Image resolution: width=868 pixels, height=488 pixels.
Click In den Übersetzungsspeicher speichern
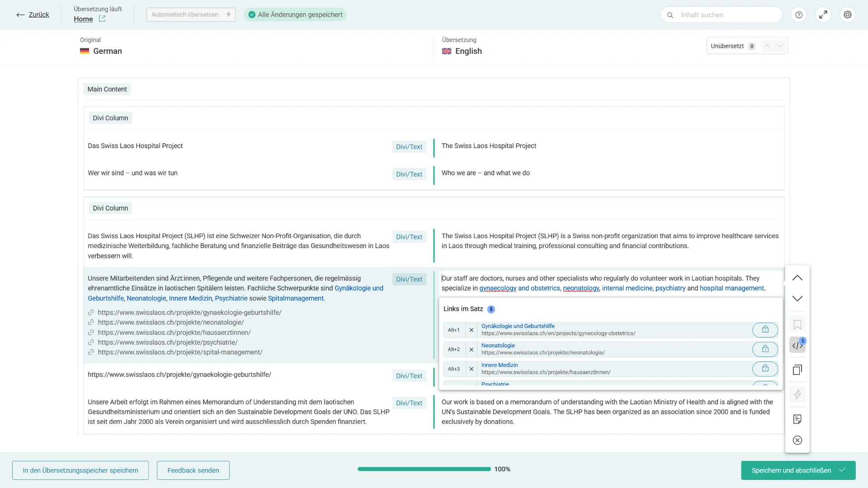80,470
